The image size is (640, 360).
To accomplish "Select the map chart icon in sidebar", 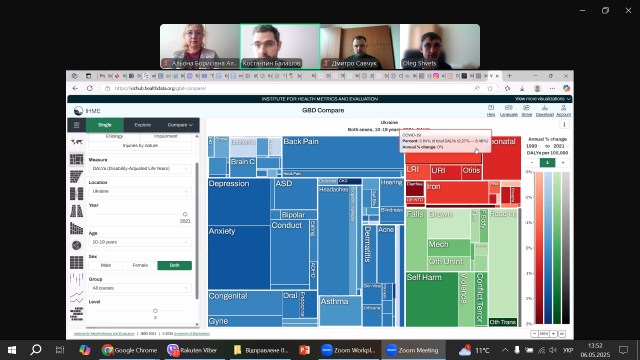I will click(76, 142).
